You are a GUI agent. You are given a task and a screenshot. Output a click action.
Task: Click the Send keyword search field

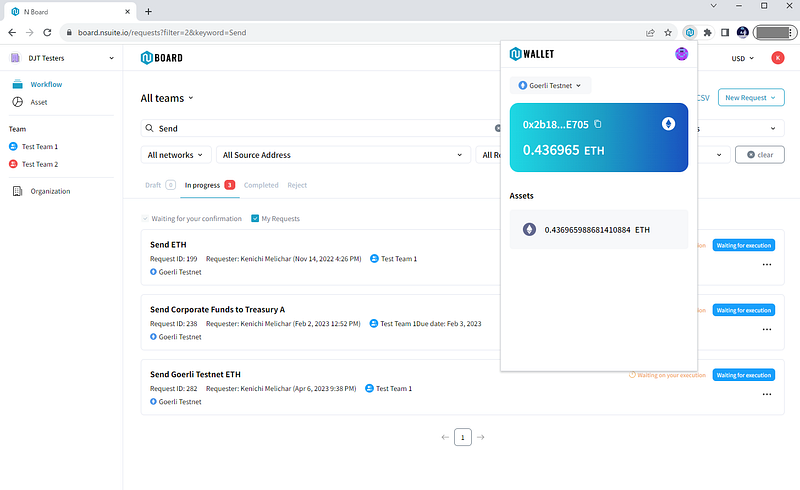pos(320,129)
